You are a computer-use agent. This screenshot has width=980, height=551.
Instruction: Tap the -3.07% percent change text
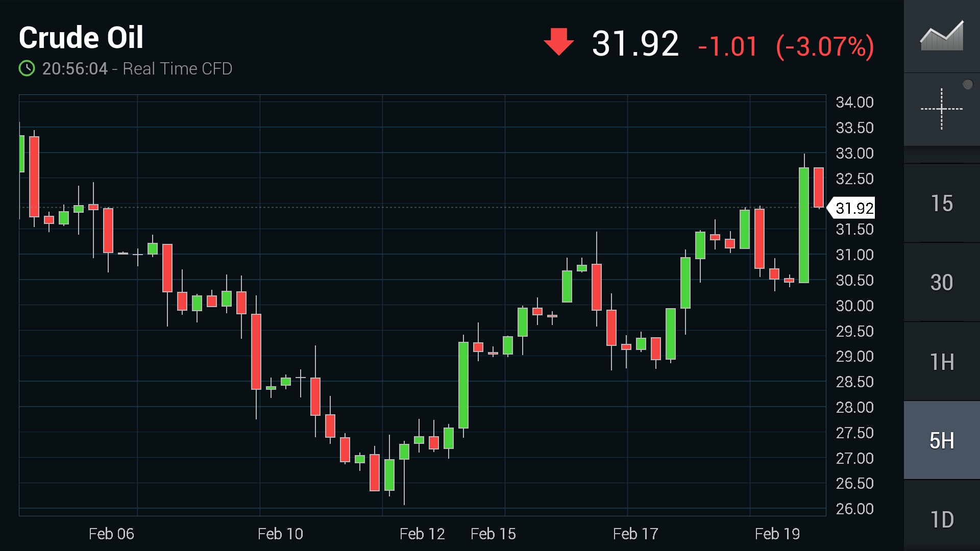(824, 46)
